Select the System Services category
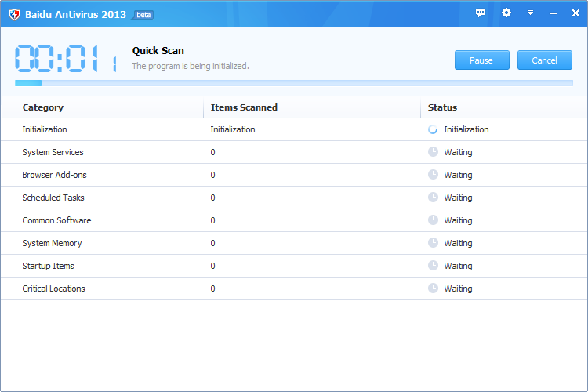Viewport: 588px width, 392px height. [x=53, y=152]
